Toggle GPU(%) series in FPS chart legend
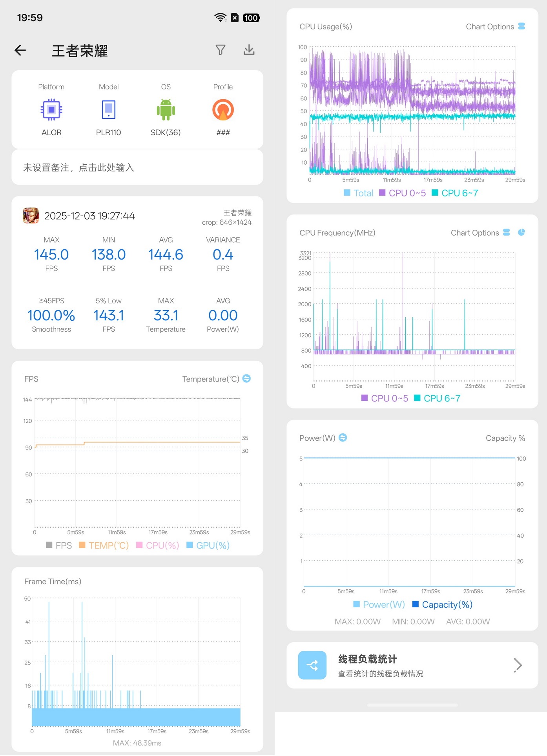The width and height of the screenshot is (547, 756). click(x=208, y=545)
